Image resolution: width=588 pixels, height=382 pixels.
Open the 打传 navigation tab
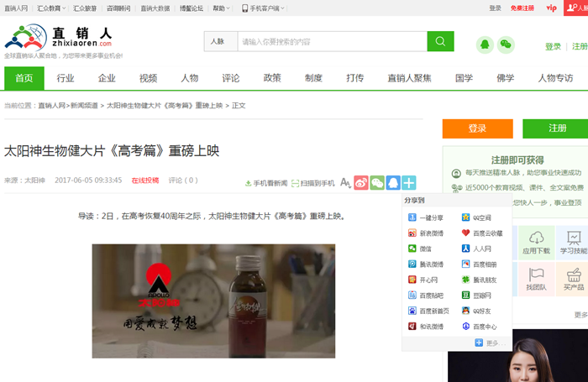click(354, 78)
